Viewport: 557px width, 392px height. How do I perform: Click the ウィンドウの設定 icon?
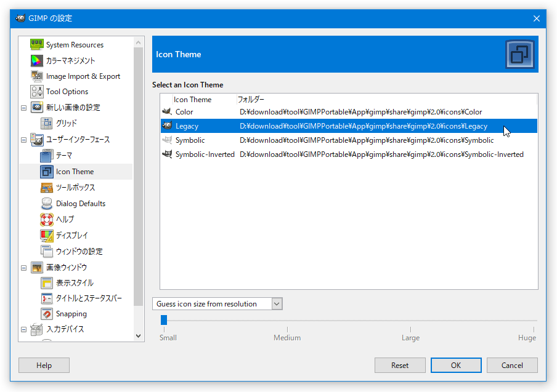[47, 251]
